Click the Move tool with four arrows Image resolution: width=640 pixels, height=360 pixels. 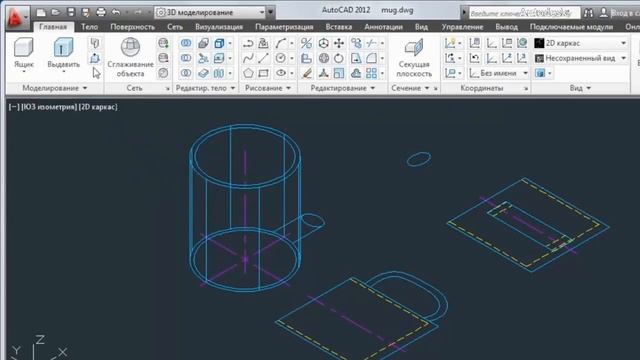tap(339, 43)
